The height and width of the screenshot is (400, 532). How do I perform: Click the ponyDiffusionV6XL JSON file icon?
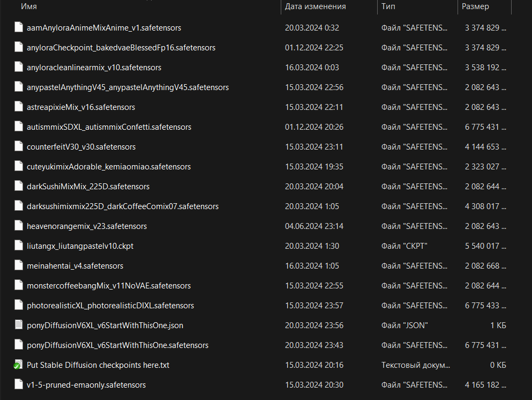tap(19, 324)
